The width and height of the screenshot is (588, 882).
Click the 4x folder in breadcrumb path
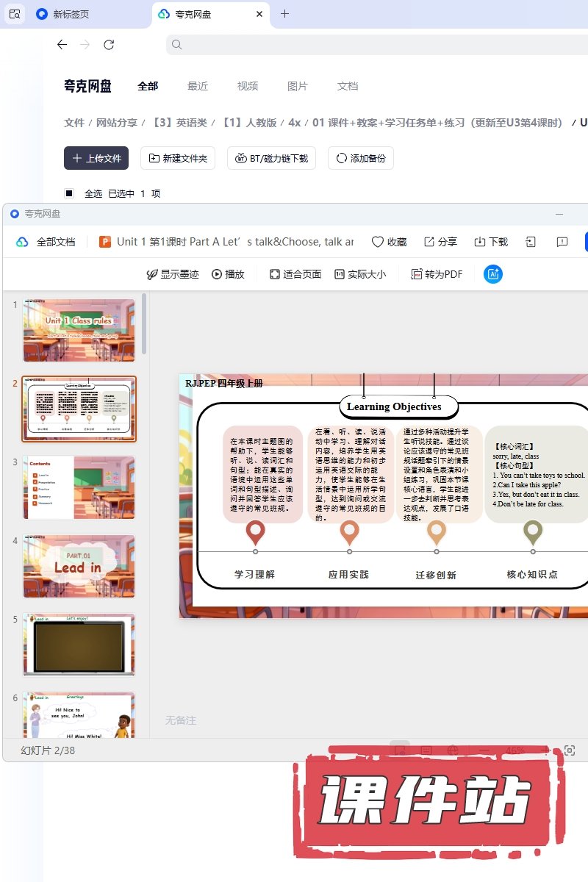click(294, 123)
